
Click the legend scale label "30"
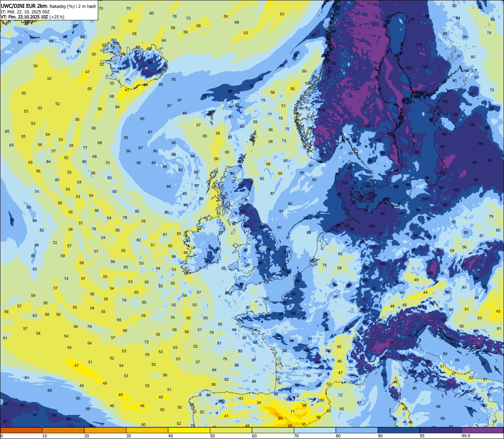128,436
